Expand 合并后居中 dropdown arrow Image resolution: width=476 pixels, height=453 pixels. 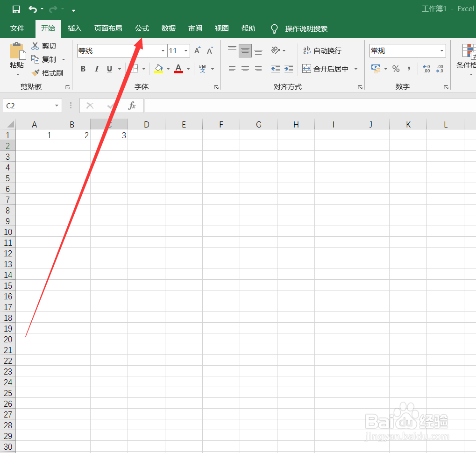pyautogui.click(x=356, y=69)
